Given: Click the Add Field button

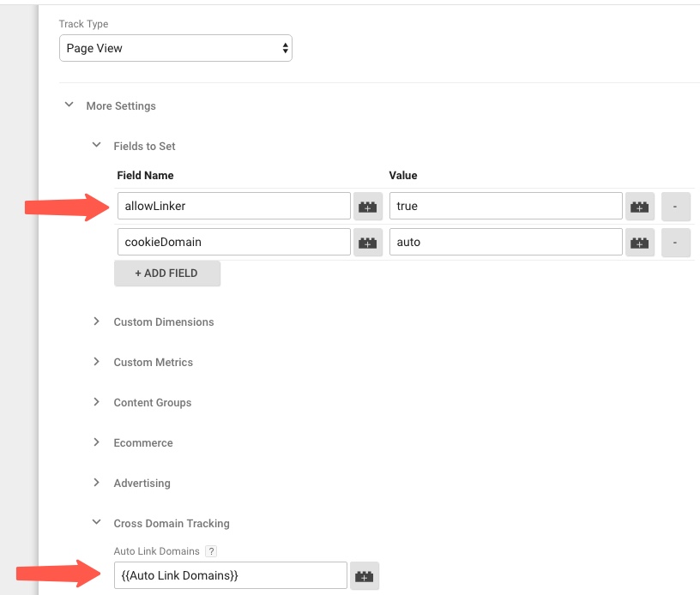Looking at the screenshot, I should pyautogui.click(x=167, y=273).
